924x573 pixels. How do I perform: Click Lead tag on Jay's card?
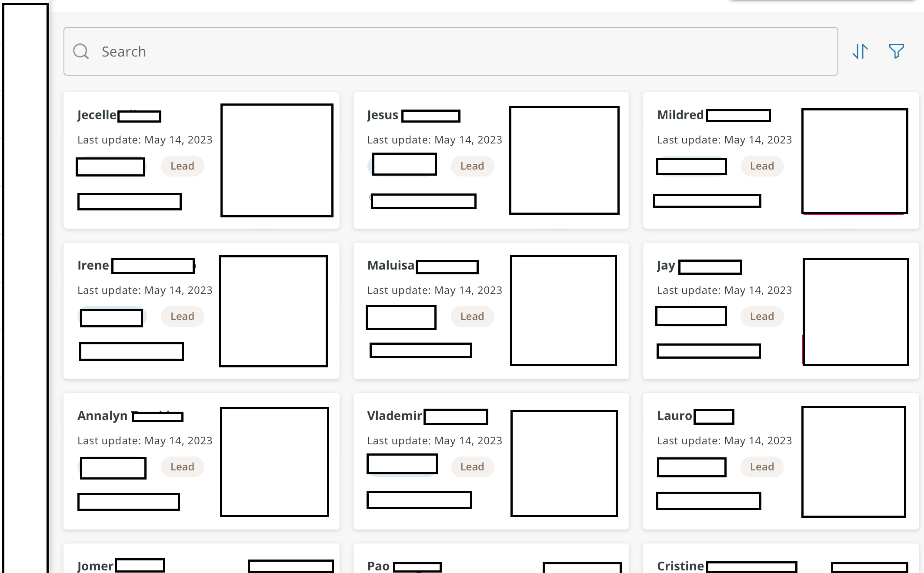tap(762, 316)
